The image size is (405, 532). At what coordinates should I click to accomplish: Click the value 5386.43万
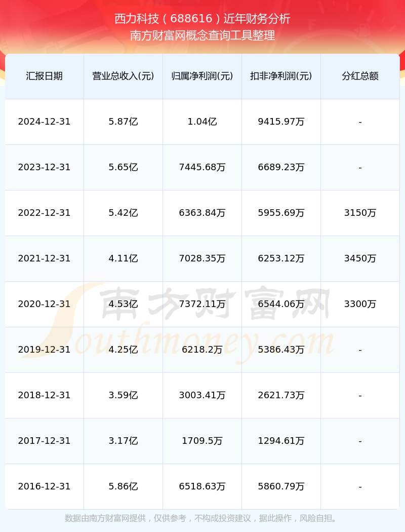click(x=281, y=350)
